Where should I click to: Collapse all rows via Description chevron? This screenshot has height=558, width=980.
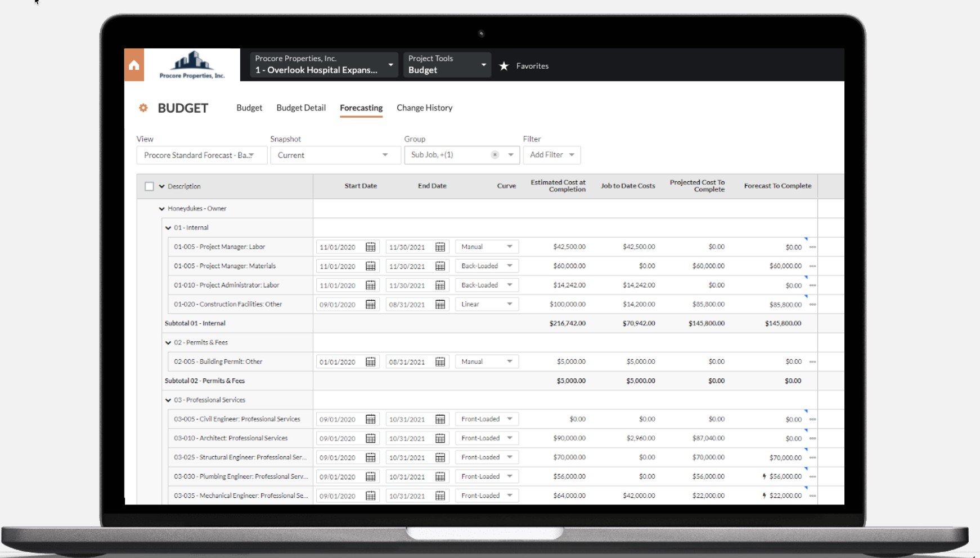pos(162,186)
